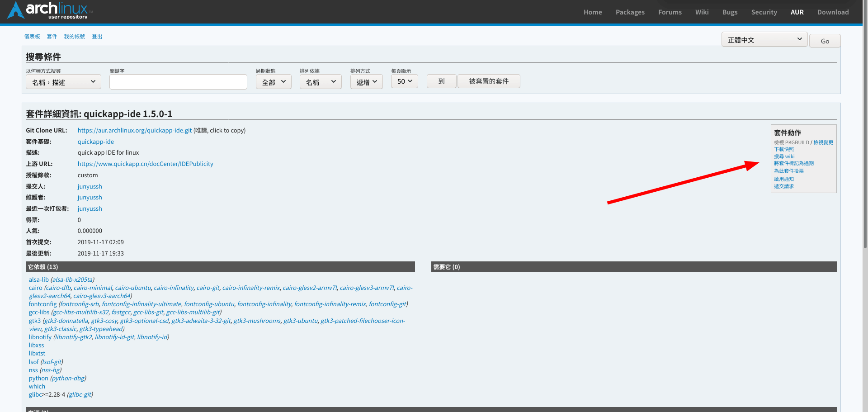Click the 檢視變更 view changes link
The image size is (868, 412).
823,142
